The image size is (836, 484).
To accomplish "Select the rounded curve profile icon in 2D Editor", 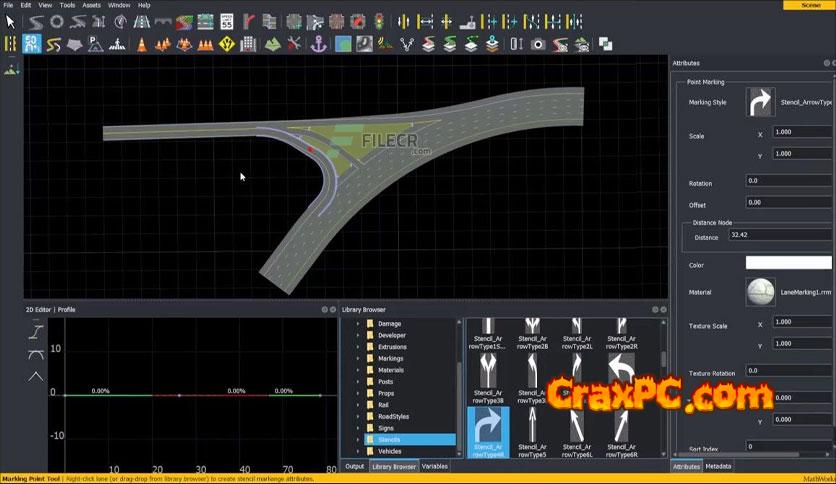I will (36, 354).
